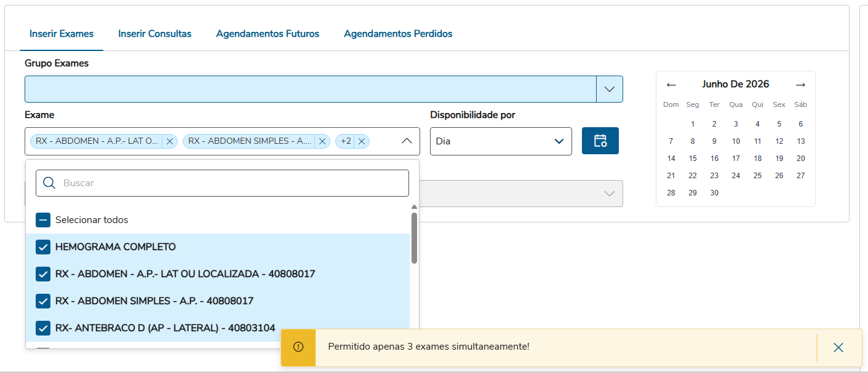Viewport: 868px width, 373px height.
Task: Click the Dom weekday header
Action: click(x=671, y=104)
